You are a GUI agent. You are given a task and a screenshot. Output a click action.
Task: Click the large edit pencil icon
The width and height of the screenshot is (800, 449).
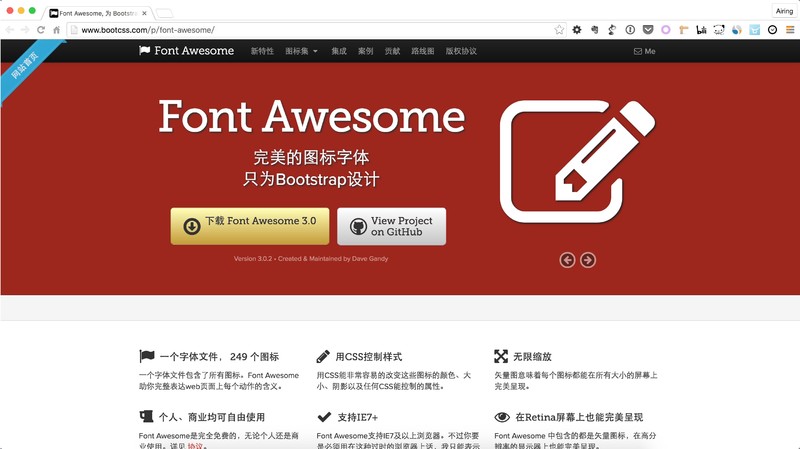pos(577,161)
